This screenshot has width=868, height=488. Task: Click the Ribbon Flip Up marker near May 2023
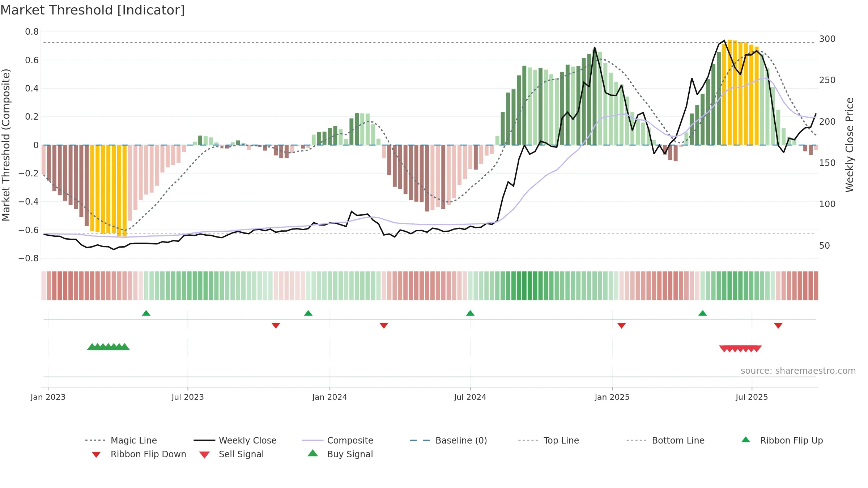point(146,313)
